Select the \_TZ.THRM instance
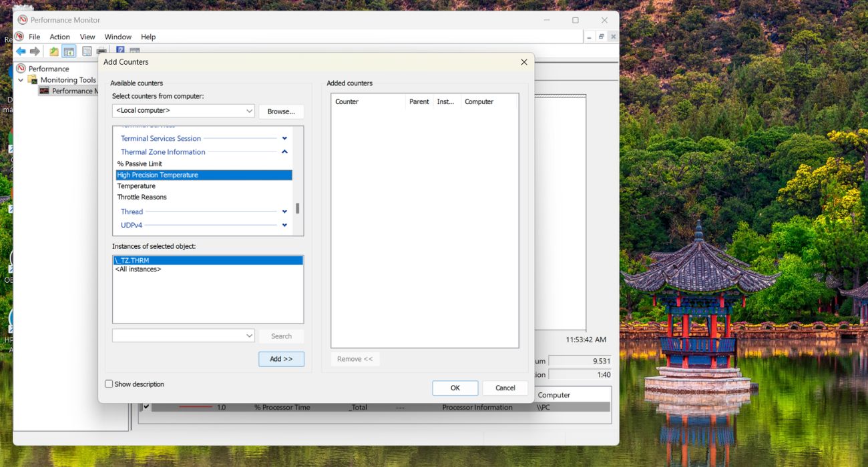The height and width of the screenshot is (467, 868). (x=208, y=260)
